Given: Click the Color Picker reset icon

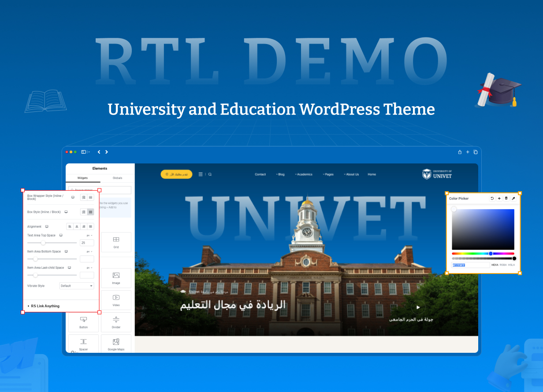Looking at the screenshot, I should [492, 199].
